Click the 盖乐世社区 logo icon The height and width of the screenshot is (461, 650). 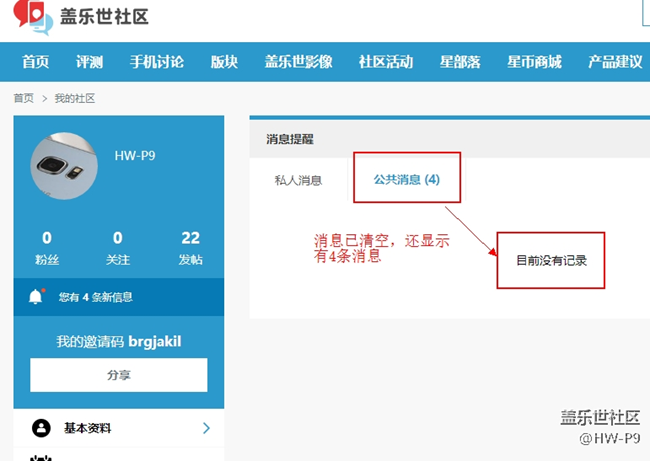pos(33,17)
